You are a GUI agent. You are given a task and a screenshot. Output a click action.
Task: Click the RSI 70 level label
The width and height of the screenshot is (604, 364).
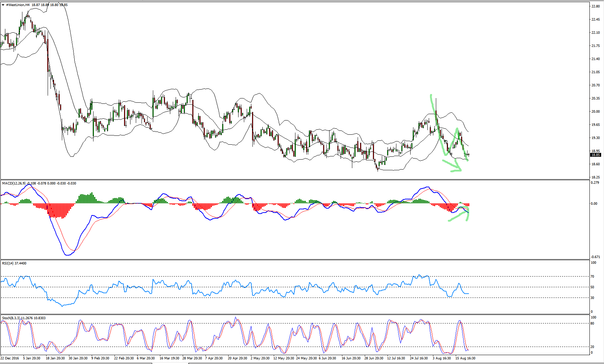[x=592, y=277]
